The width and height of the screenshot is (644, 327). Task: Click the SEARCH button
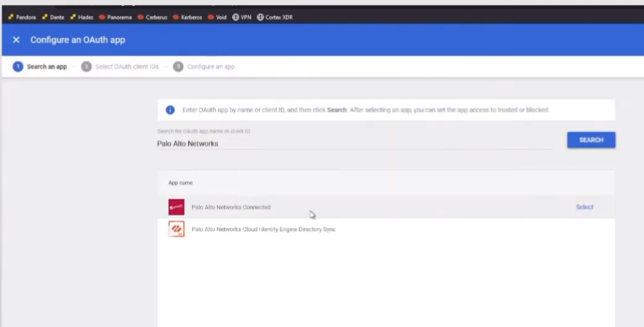click(591, 140)
